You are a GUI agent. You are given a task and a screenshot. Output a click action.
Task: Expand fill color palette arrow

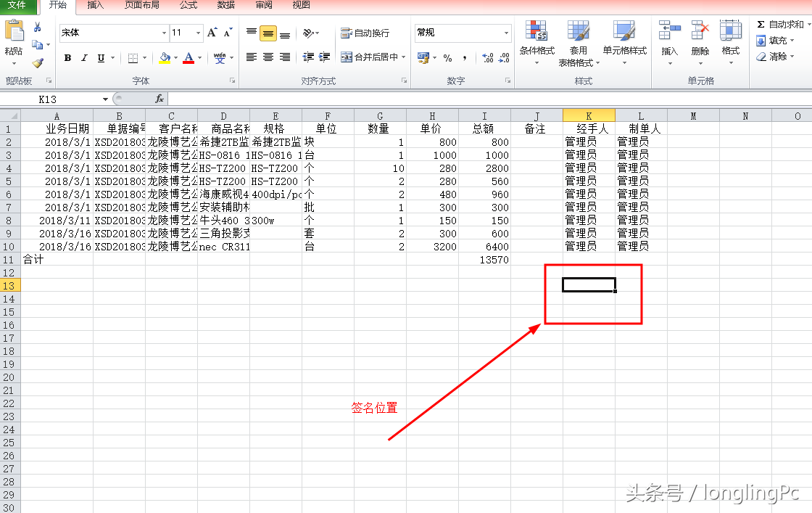[175, 58]
